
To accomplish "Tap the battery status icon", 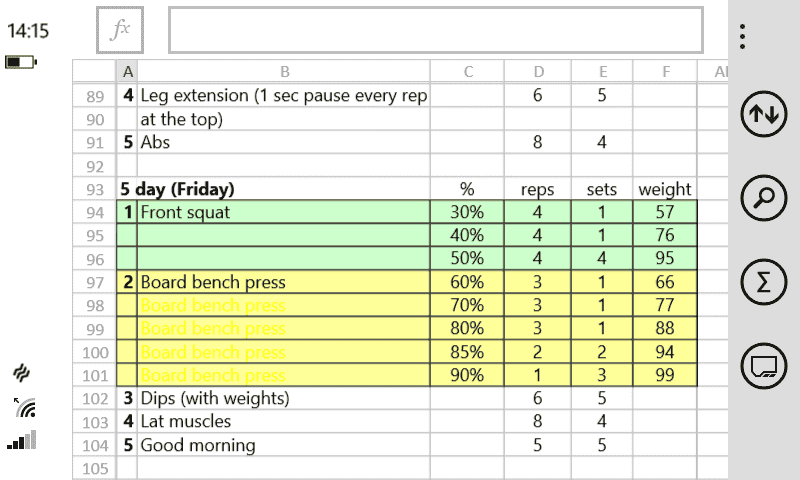I will (20, 62).
